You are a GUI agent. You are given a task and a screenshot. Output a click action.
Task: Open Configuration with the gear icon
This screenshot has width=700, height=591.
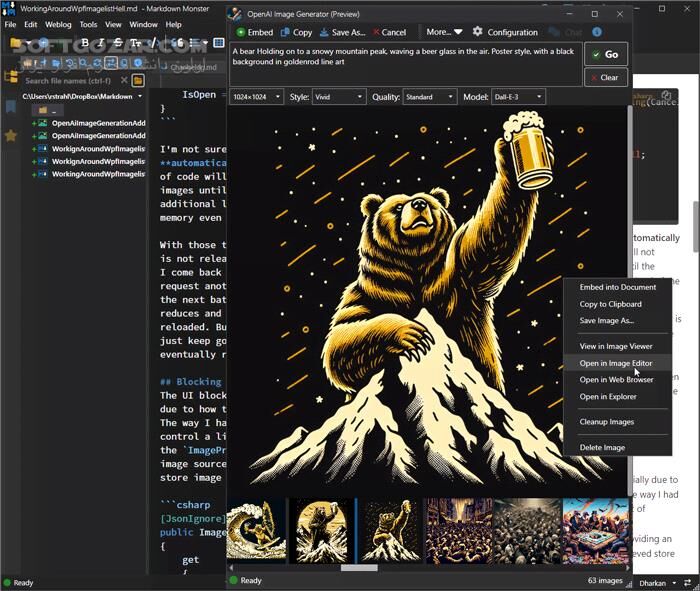point(505,32)
